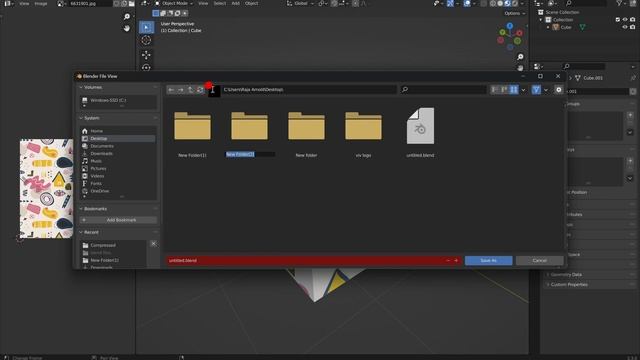
Task: Click the file browser search field
Action: [x=443, y=90]
